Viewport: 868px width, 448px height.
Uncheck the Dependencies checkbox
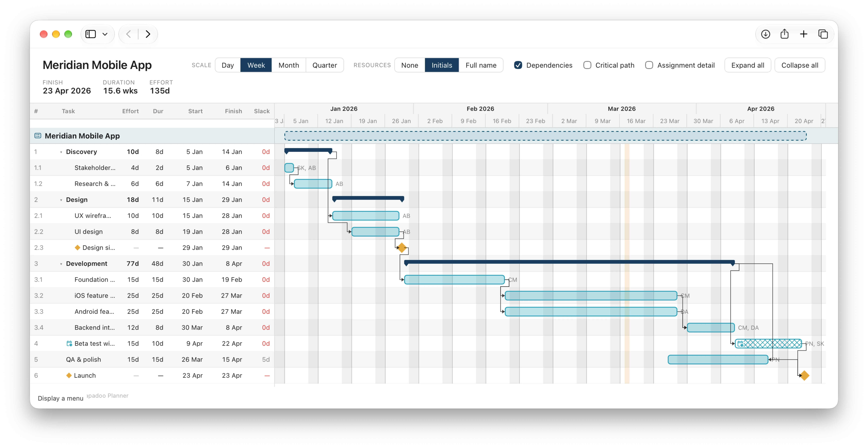coord(518,65)
